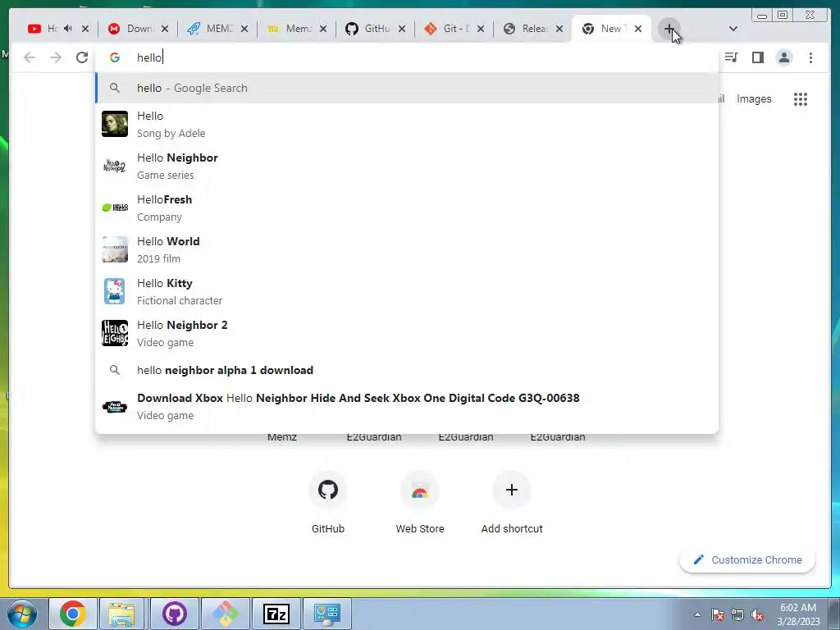840x630 pixels.
Task: Reload the current page
Action: coord(82,57)
